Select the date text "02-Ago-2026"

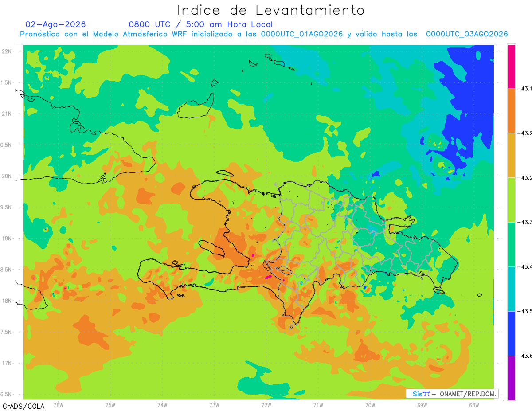click(56, 24)
